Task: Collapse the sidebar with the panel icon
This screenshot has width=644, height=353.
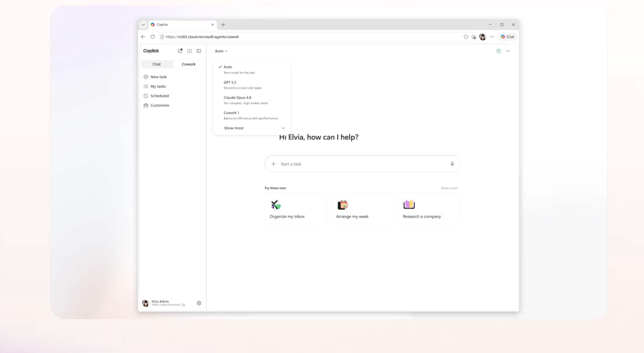Action: pos(199,51)
